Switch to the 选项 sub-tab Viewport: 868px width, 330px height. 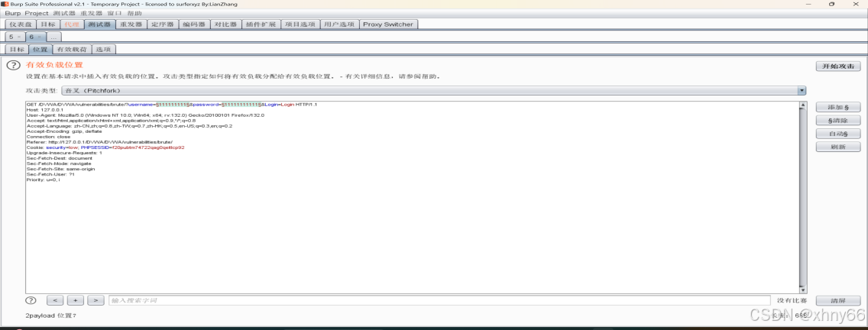click(x=103, y=50)
